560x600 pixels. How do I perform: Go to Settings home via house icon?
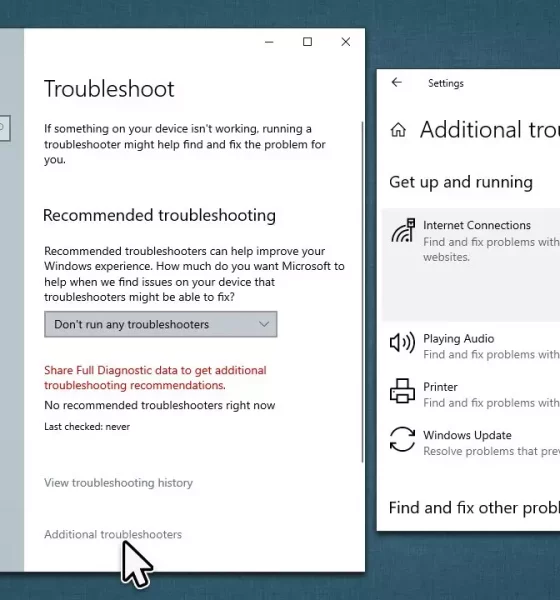tap(398, 130)
